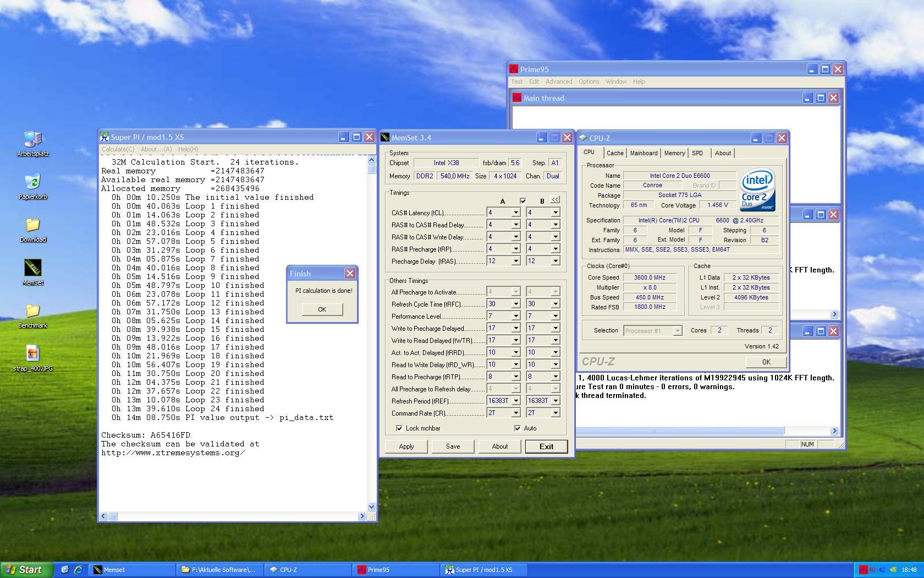This screenshot has width=924, height=578.
Task: Click Super PI horizontal scrollbar thumb
Action: pyautogui.click(x=113, y=516)
